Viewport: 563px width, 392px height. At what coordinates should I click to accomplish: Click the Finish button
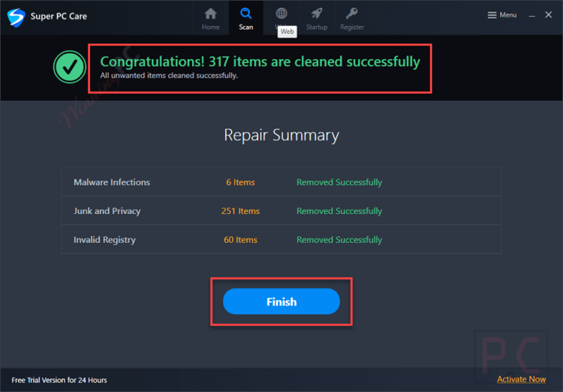[281, 302]
